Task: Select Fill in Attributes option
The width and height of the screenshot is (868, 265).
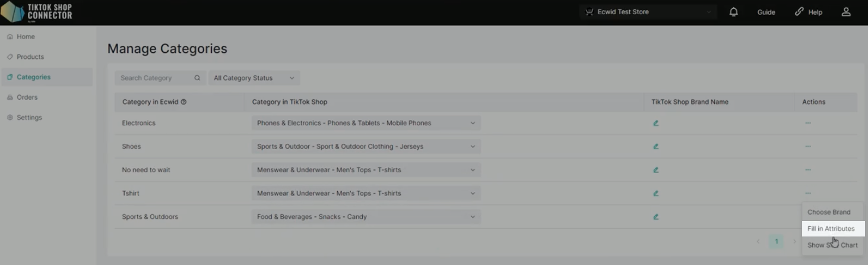Action: tap(833, 229)
